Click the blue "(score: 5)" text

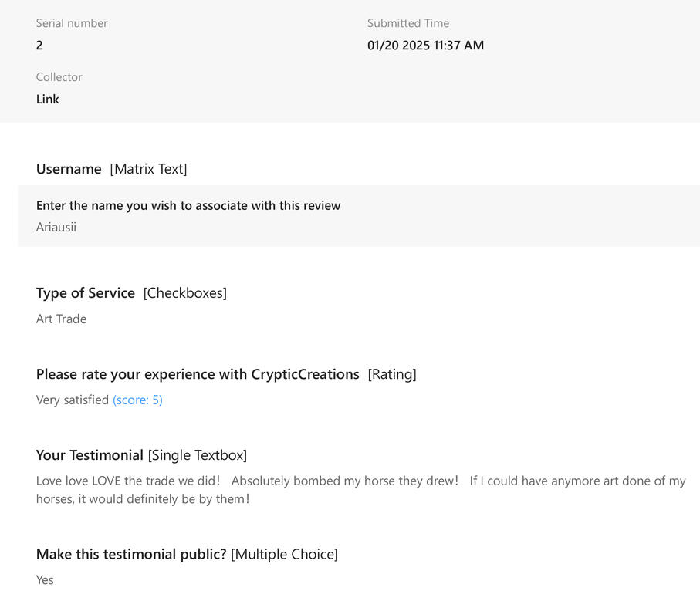[137, 400]
